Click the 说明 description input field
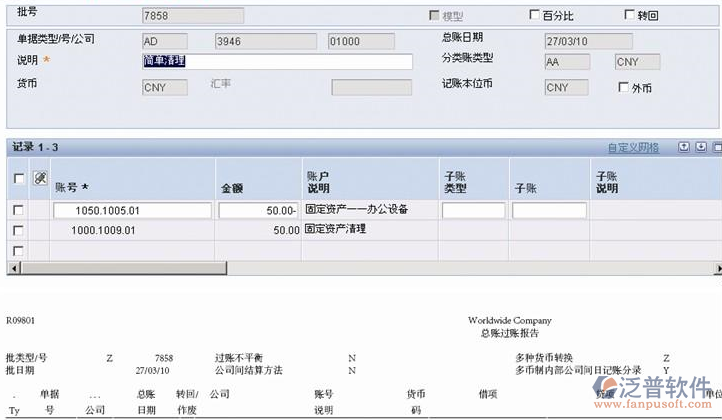The image size is (722, 420). click(x=278, y=61)
